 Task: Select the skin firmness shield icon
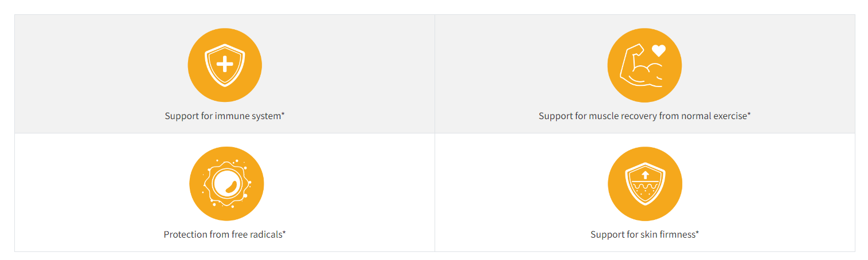click(645, 184)
